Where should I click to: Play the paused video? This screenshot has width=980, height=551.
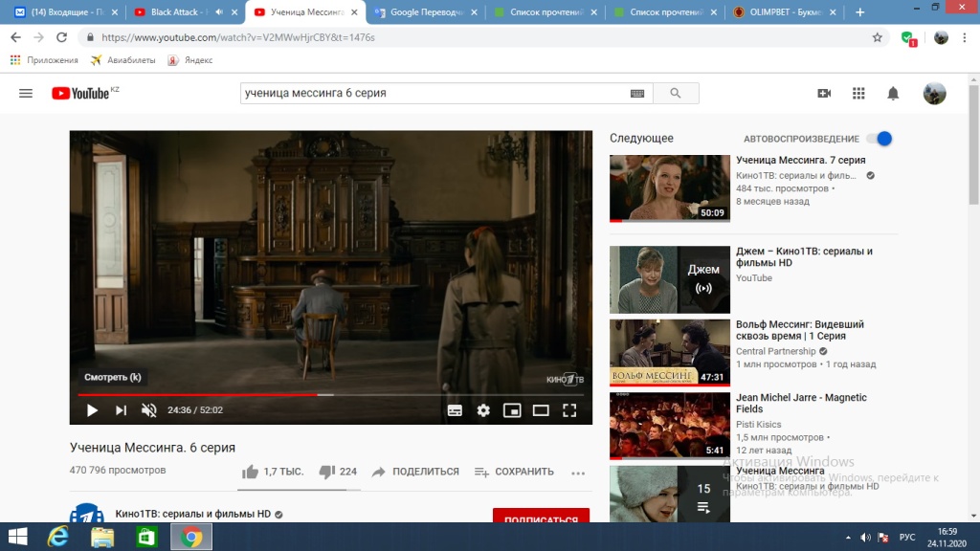(x=92, y=409)
